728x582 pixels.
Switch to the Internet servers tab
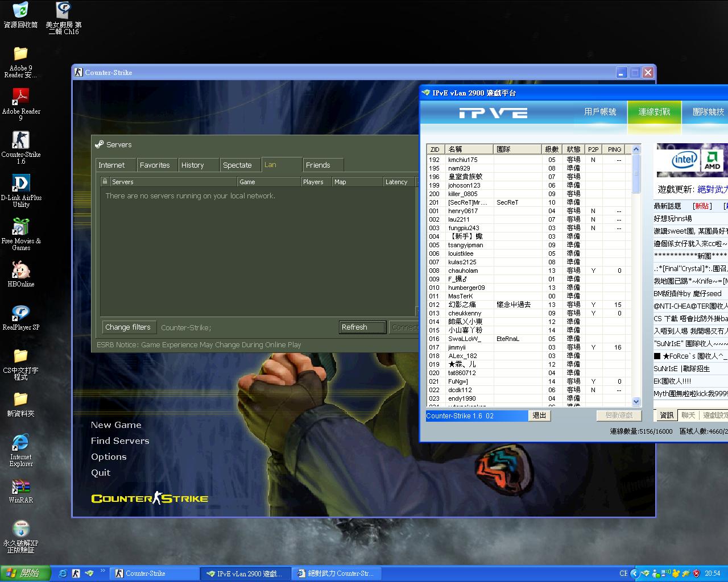tap(111, 165)
